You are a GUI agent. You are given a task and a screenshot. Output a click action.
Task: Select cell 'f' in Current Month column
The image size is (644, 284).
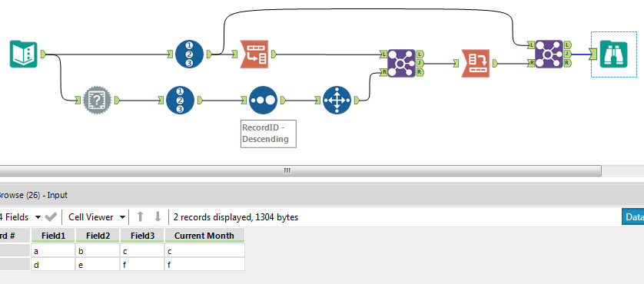tap(204, 264)
